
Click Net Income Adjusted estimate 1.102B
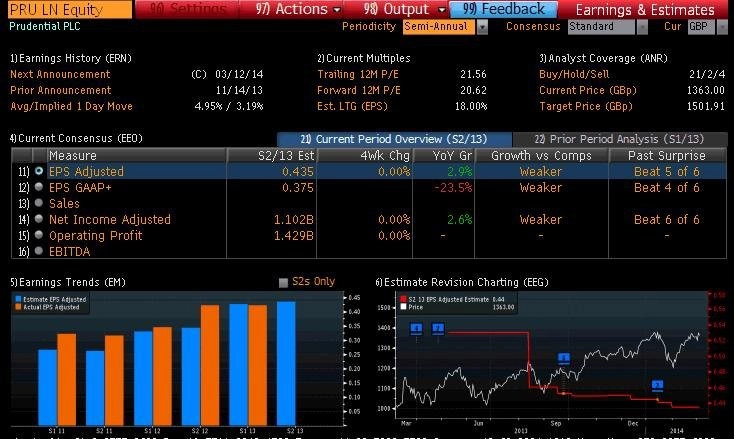294,220
